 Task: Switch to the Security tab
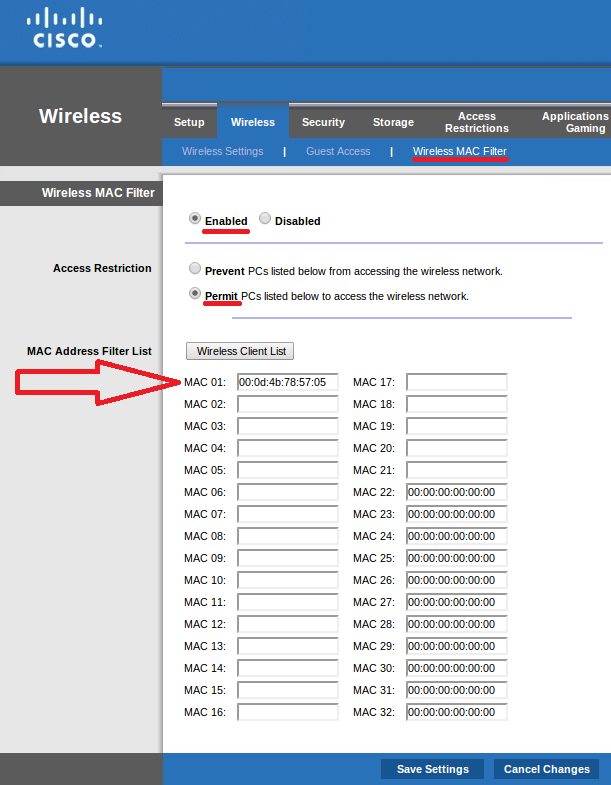point(323,122)
